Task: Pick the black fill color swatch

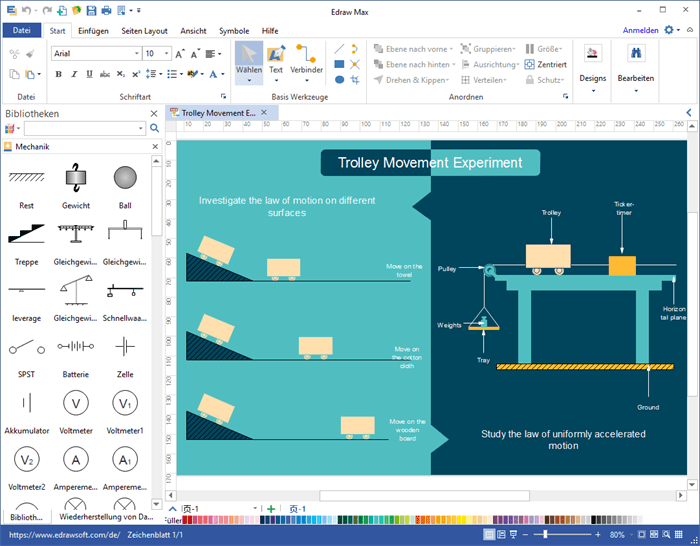Action: (594, 520)
